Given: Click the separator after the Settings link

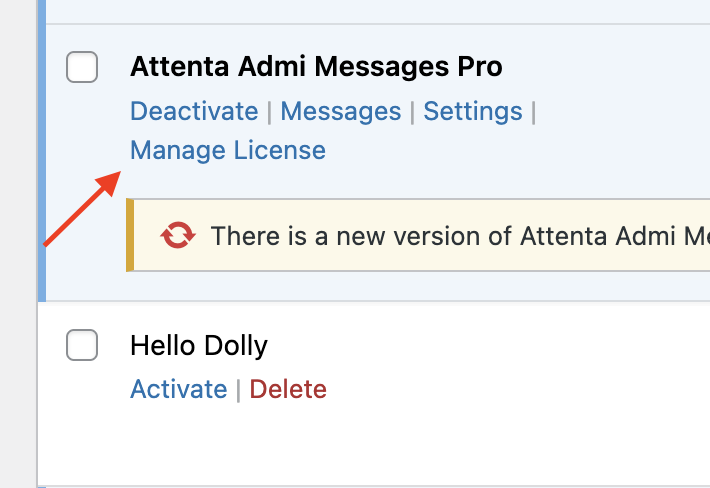Looking at the screenshot, I should [533, 112].
